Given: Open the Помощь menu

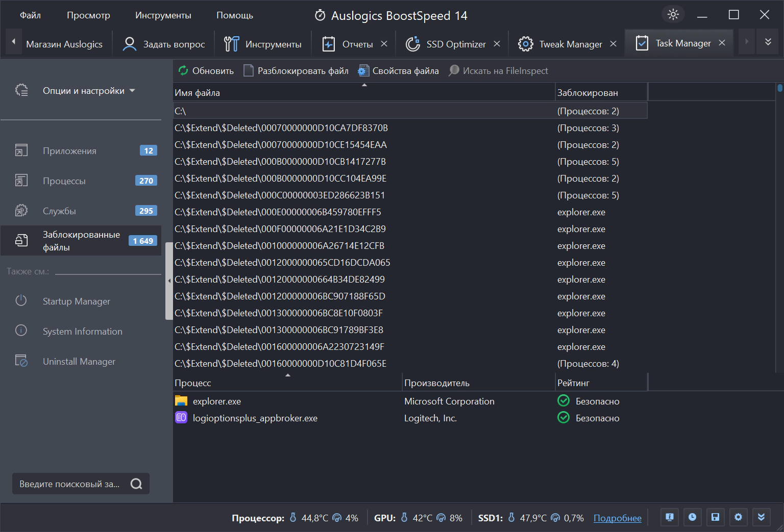Looking at the screenshot, I should (x=235, y=15).
